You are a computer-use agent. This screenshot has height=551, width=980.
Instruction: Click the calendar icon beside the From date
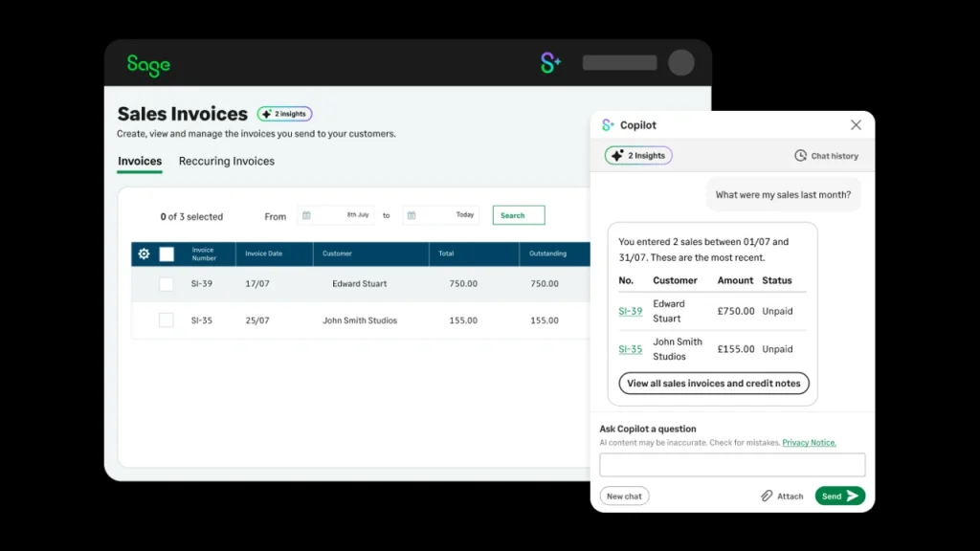click(x=308, y=214)
